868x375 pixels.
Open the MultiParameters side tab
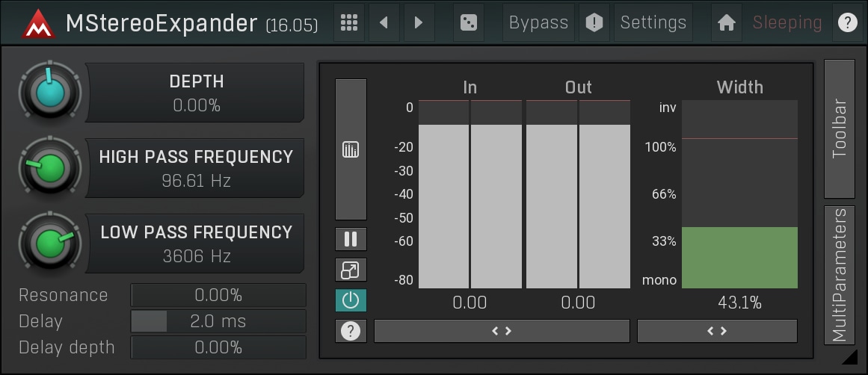839,275
